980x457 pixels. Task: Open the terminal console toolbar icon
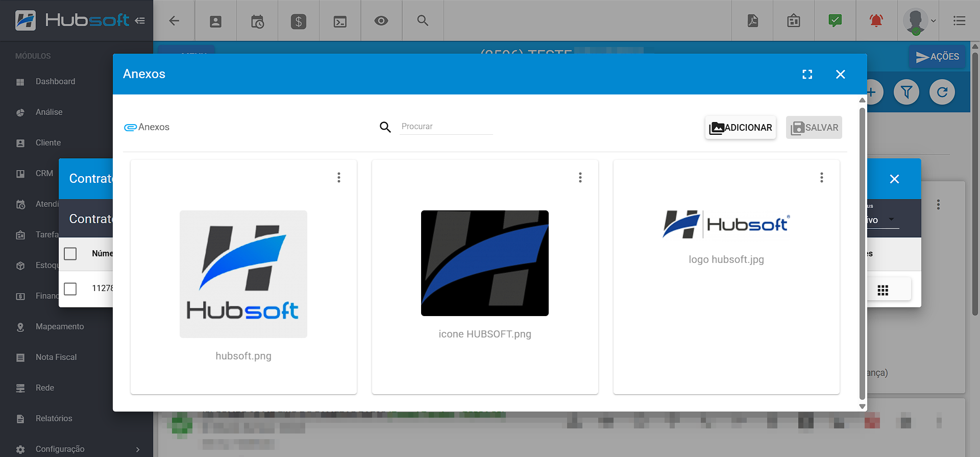coord(340,21)
